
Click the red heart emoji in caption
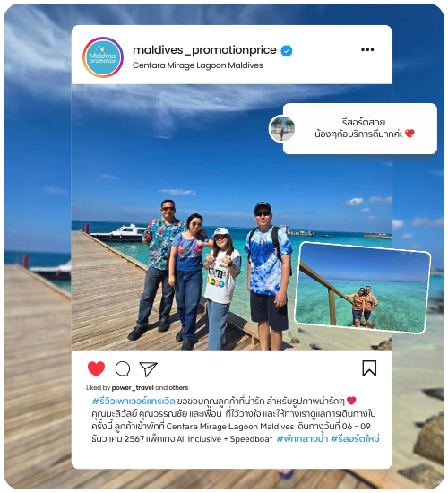(351, 401)
